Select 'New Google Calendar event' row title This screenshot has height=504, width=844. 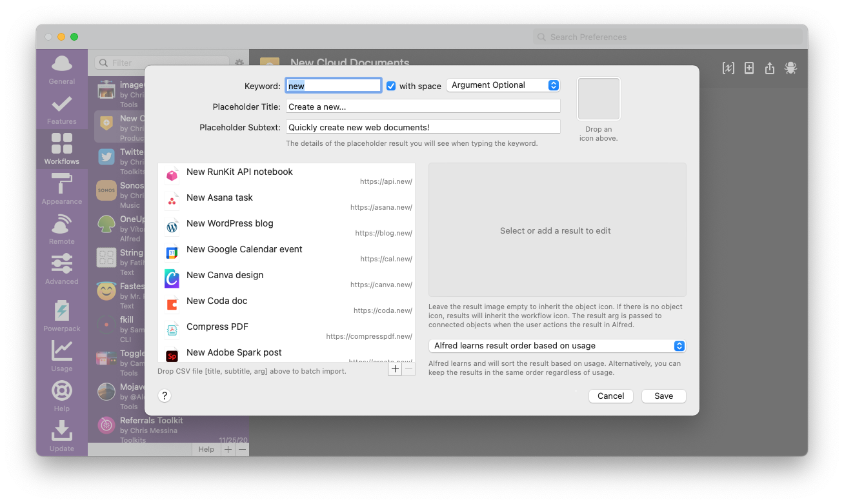(245, 249)
